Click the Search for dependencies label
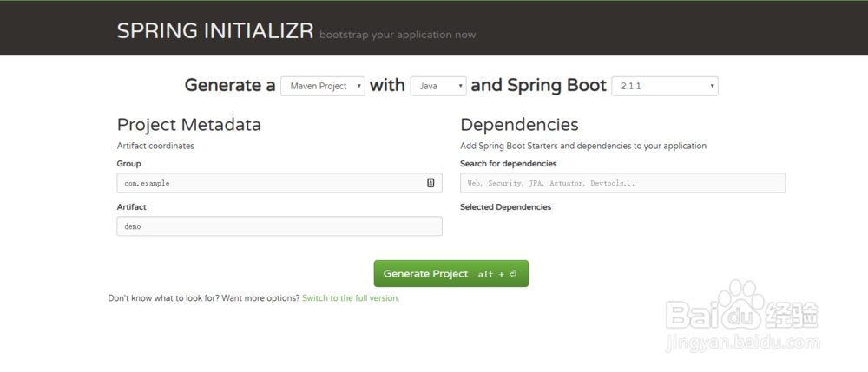 click(x=508, y=164)
